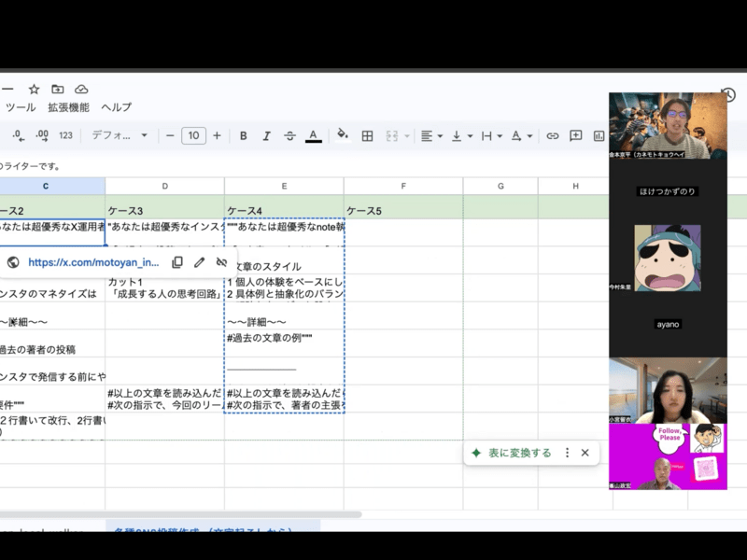The width and height of the screenshot is (747, 560).
Task: Open the 拡張機能 menu
Action: click(68, 107)
